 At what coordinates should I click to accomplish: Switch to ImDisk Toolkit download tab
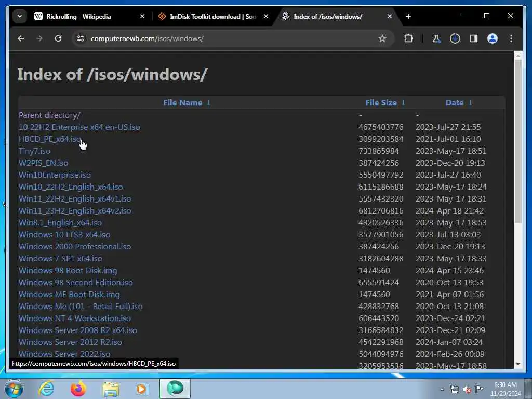[214, 16]
